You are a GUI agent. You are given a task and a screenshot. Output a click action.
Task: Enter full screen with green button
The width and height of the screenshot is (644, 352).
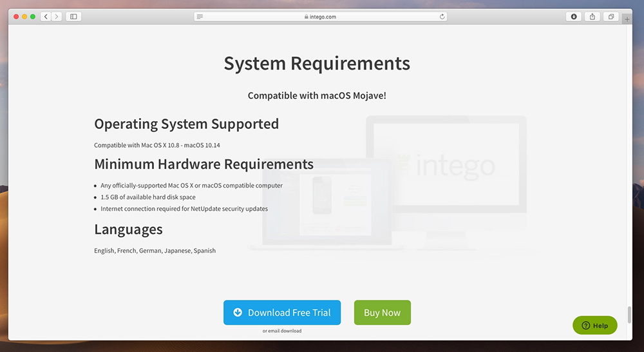(x=32, y=17)
